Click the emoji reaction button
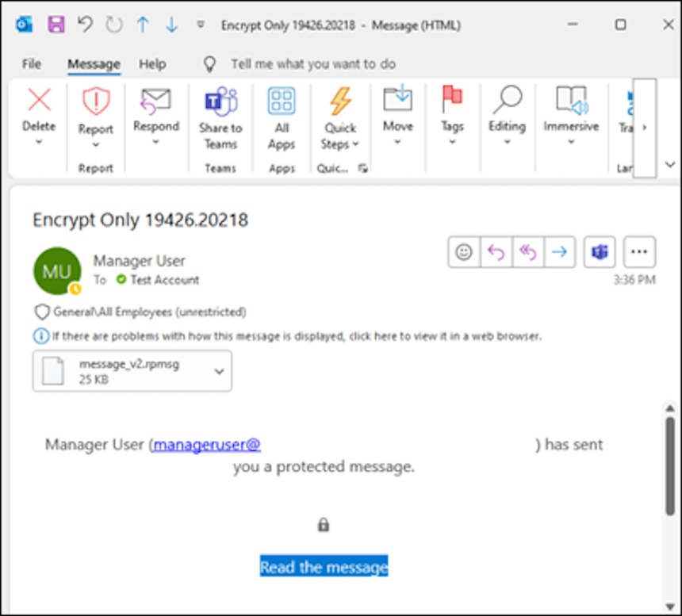 tap(464, 252)
